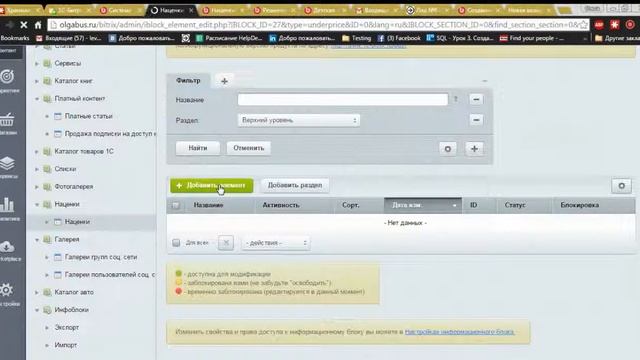
Task: Sort by Статус column header
Action: (x=515, y=205)
